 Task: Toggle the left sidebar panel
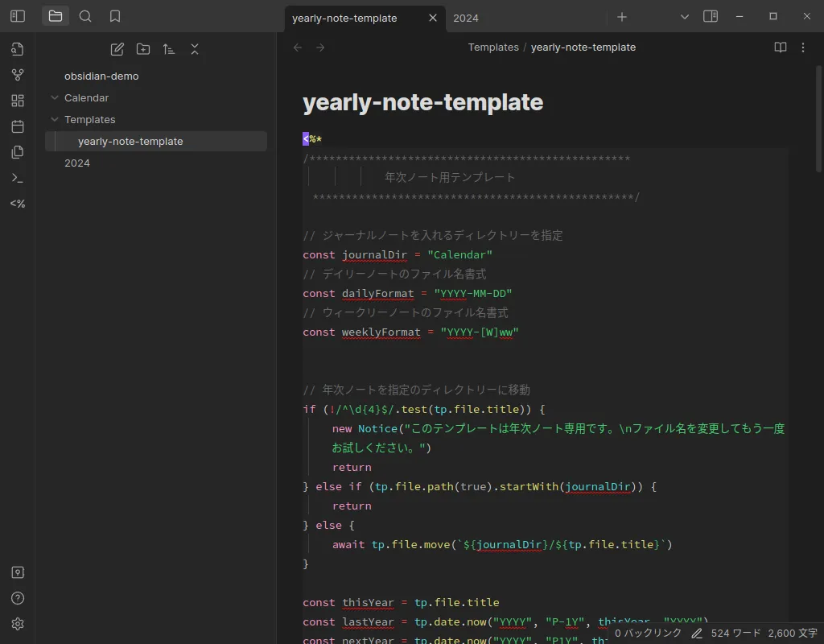(x=18, y=16)
